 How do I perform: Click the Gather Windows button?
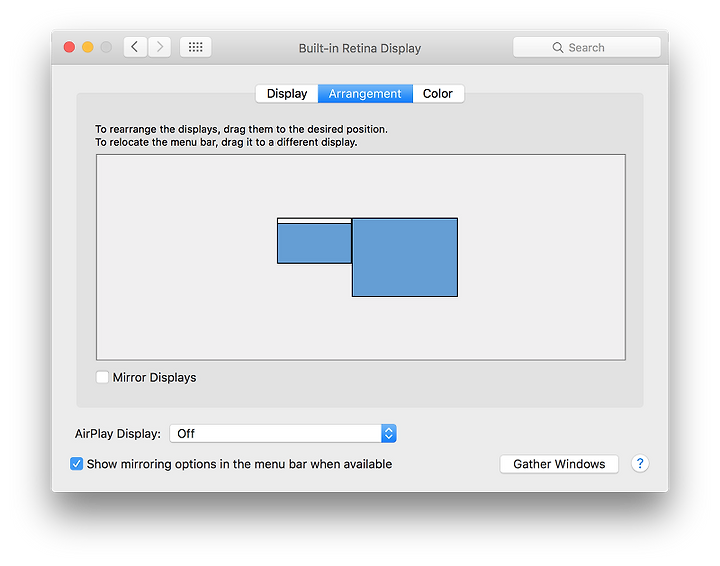pos(559,464)
